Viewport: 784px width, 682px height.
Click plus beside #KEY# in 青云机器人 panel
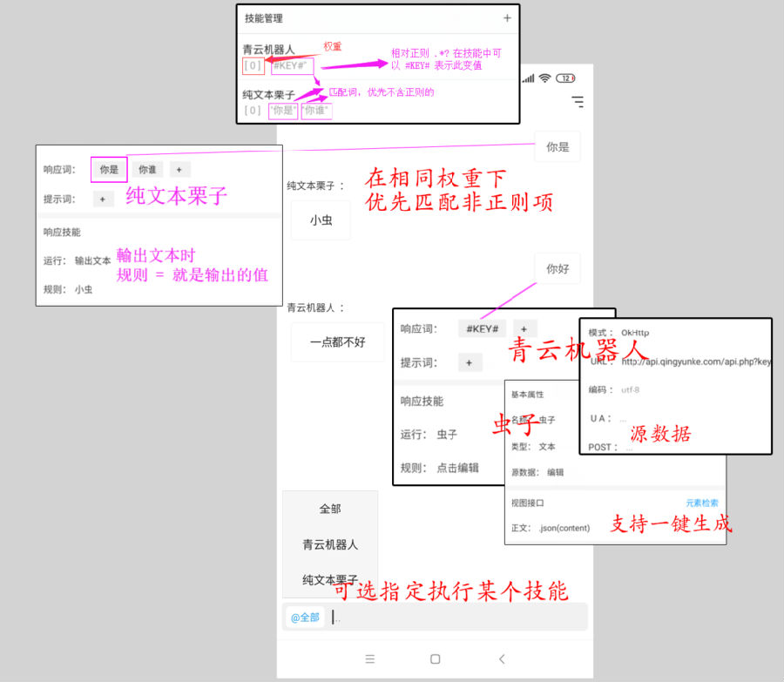523,329
